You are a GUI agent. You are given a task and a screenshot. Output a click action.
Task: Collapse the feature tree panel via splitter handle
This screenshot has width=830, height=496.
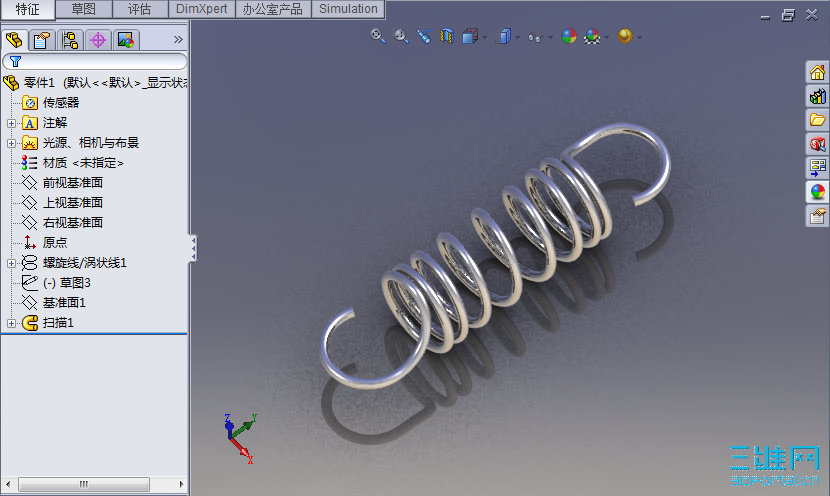click(x=193, y=248)
